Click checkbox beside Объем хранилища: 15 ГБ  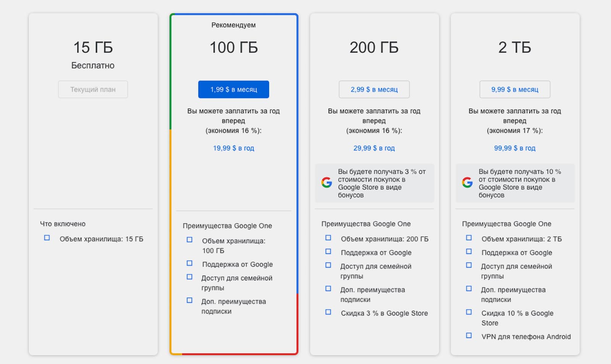(x=47, y=238)
